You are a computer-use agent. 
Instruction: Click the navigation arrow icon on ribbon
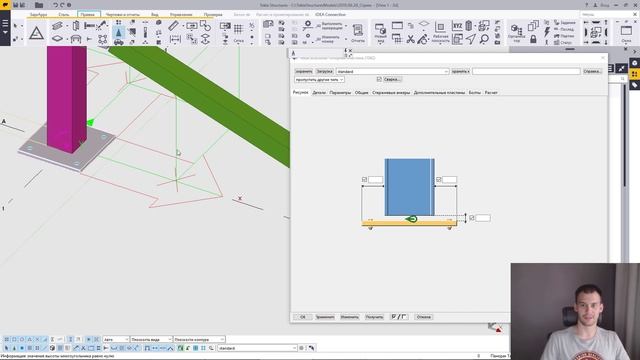click(x=471, y=39)
